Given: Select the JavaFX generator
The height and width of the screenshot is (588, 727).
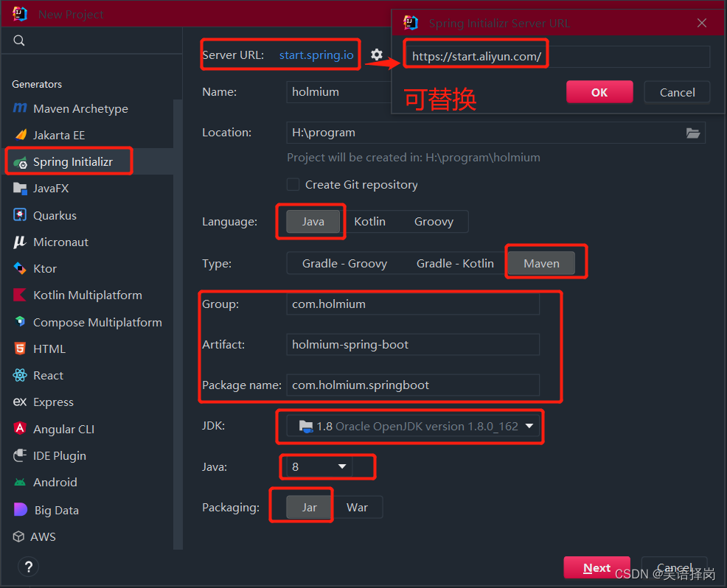Looking at the screenshot, I should tap(51, 189).
